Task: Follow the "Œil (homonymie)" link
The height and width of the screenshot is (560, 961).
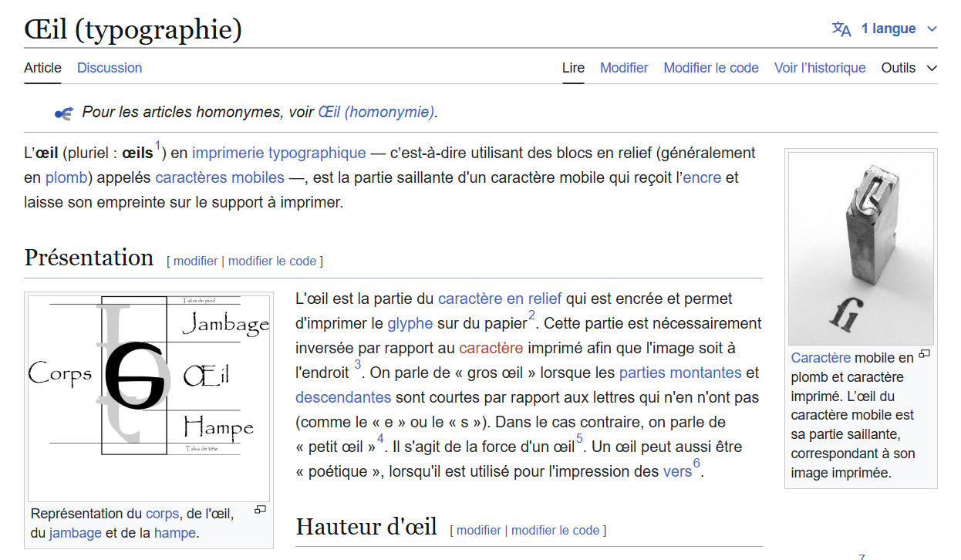Action: click(x=376, y=112)
